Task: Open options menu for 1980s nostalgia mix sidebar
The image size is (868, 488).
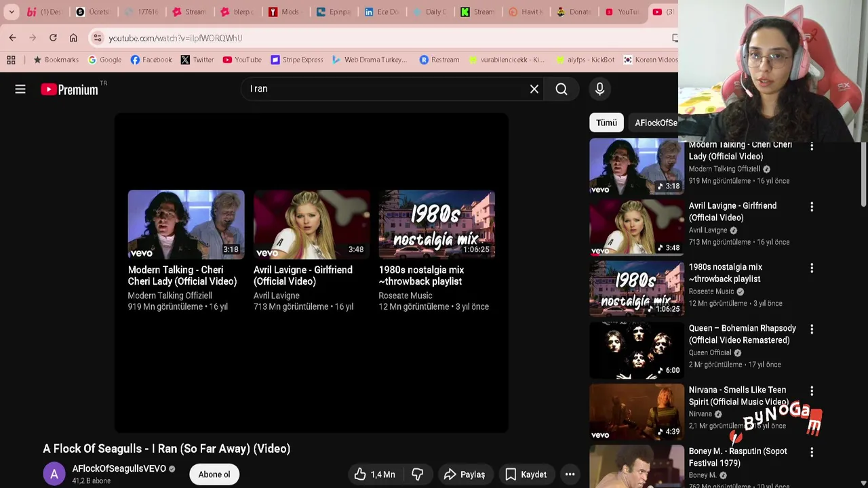Action: coord(812,268)
